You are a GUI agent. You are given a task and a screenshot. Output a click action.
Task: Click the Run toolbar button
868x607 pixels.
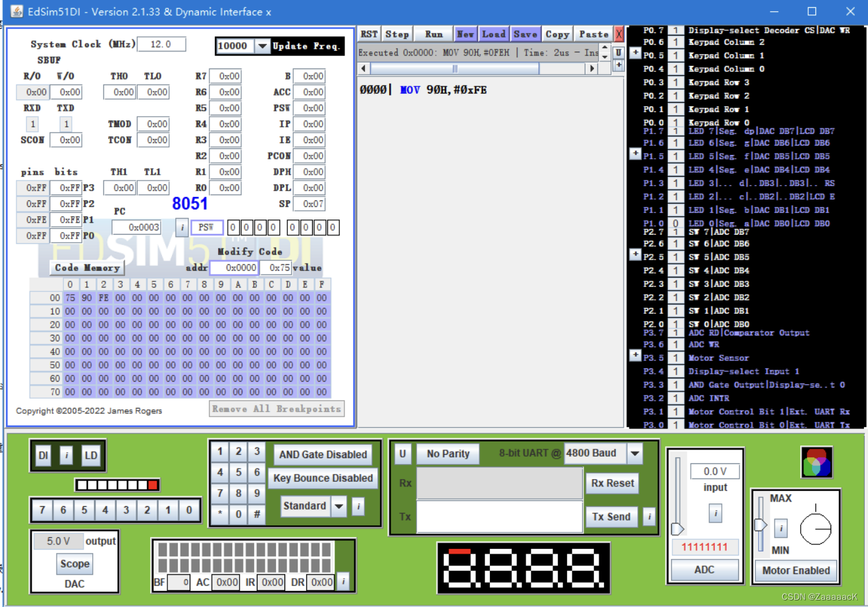[433, 34]
